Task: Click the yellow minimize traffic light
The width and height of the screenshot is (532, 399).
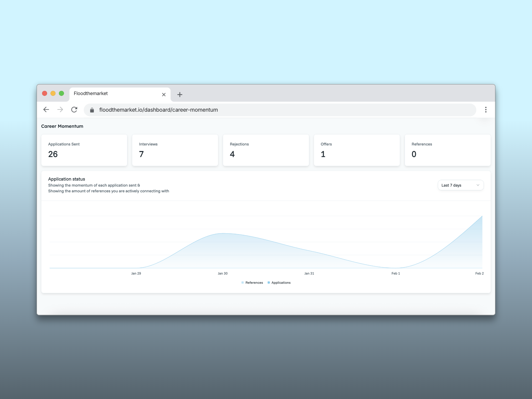Action: pyautogui.click(x=53, y=93)
